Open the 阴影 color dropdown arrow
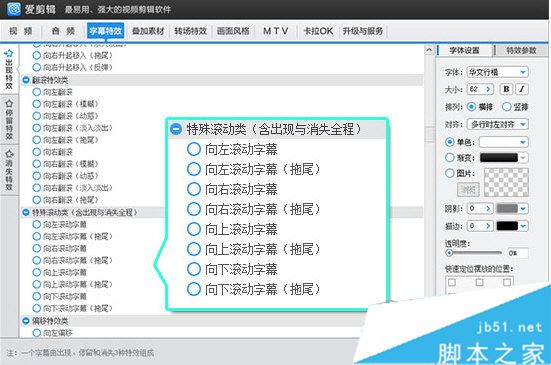The image size is (551, 365). [523, 209]
